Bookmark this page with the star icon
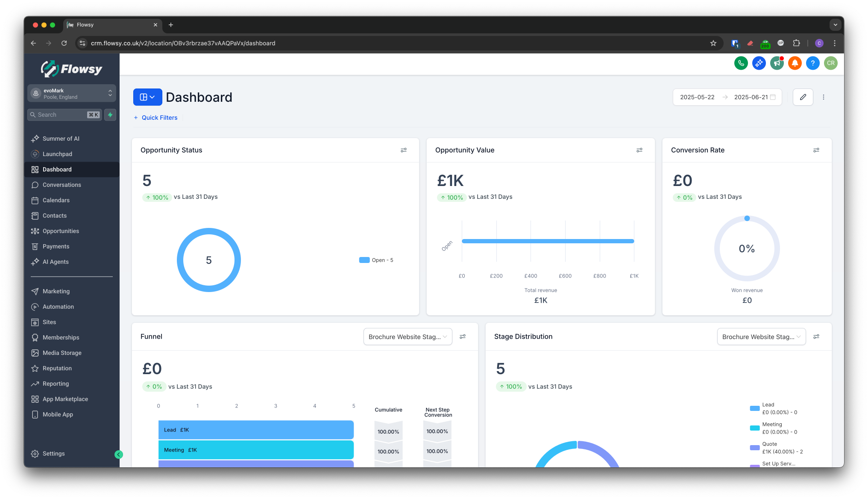 point(713,43)
